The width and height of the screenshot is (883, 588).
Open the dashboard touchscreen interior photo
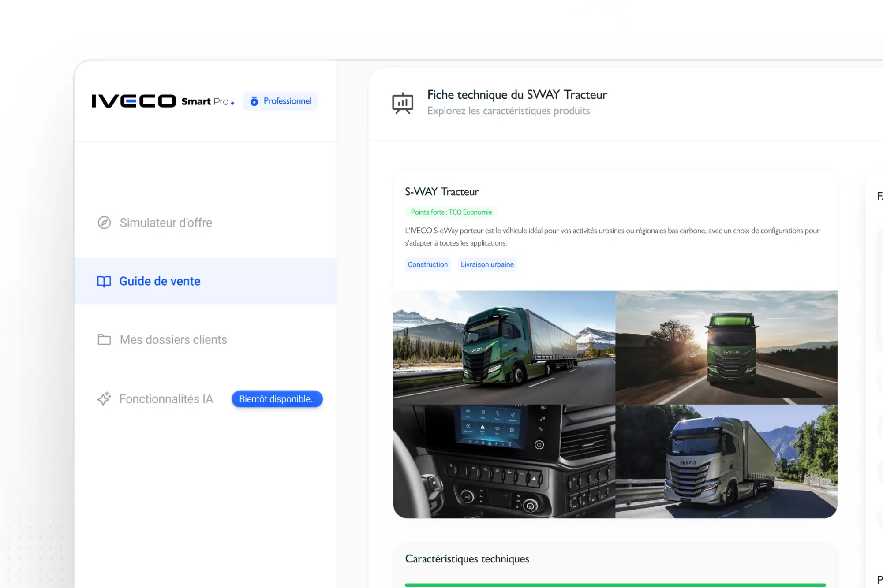[504, 461]
